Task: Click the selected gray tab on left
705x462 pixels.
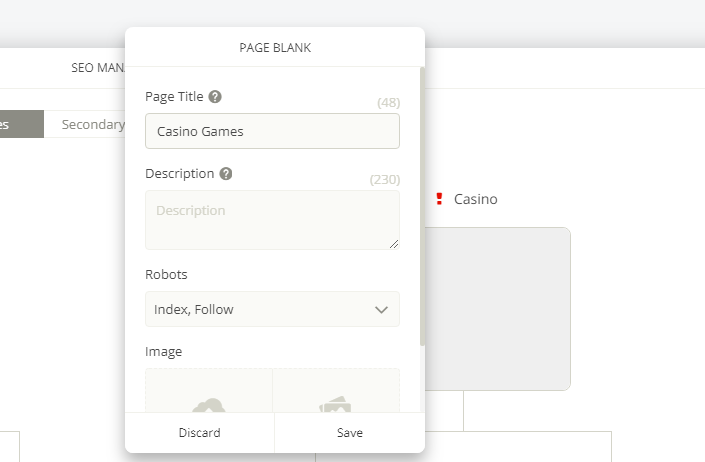Action: point(22,124)
